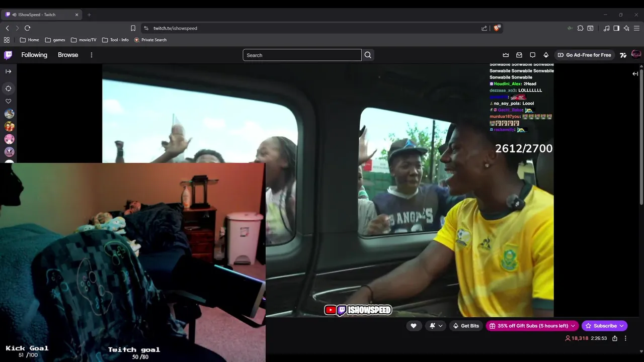Open the Home bookmark folder
Viewport: 644px width, 362px height.
click(x=29, y=40)
